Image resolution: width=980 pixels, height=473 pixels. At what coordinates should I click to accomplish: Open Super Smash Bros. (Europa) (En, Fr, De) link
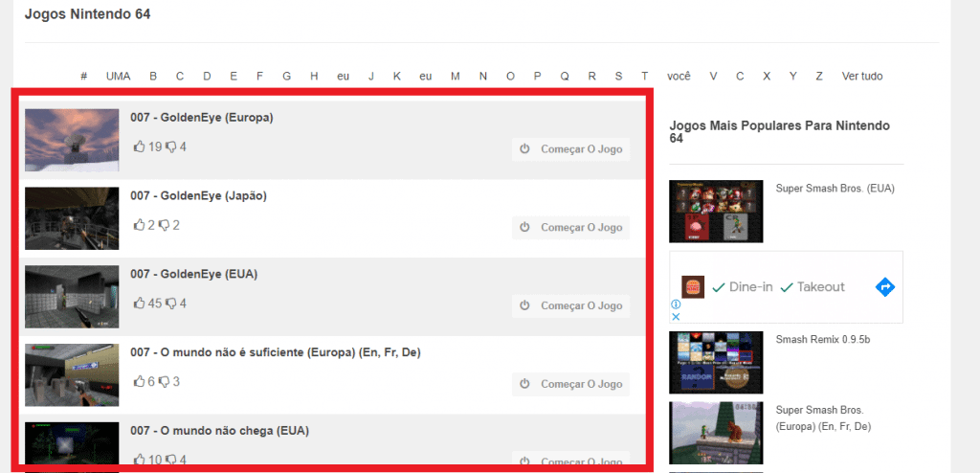(824, 418)
